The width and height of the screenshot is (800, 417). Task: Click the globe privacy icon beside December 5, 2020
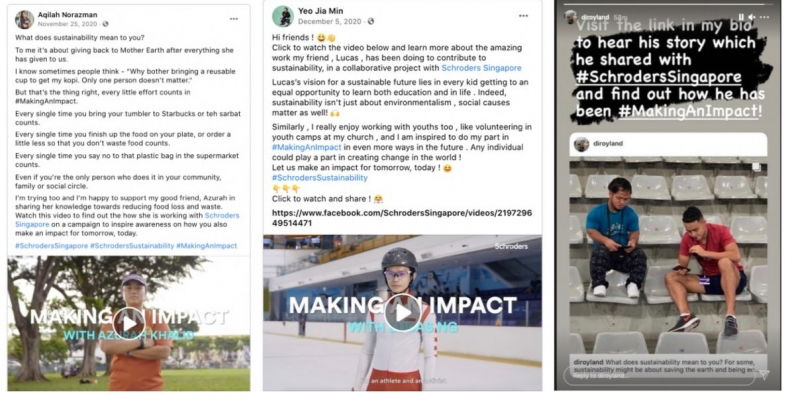[371, 21]
